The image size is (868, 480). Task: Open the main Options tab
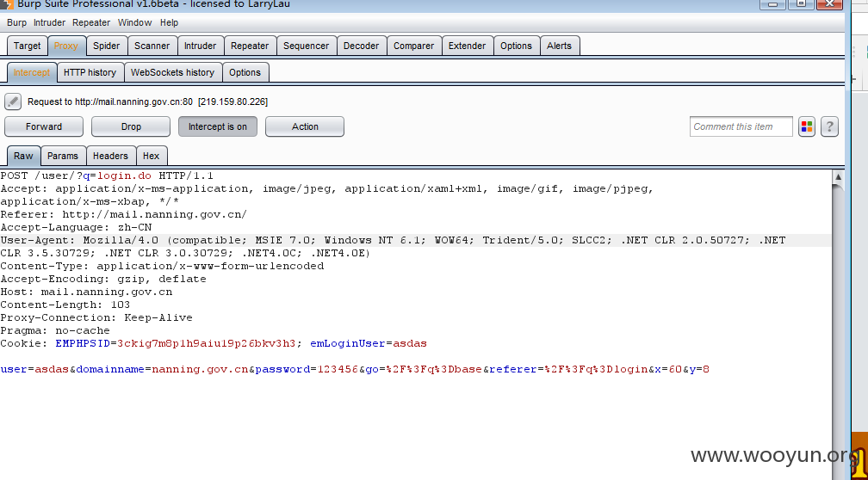[516, 46]
